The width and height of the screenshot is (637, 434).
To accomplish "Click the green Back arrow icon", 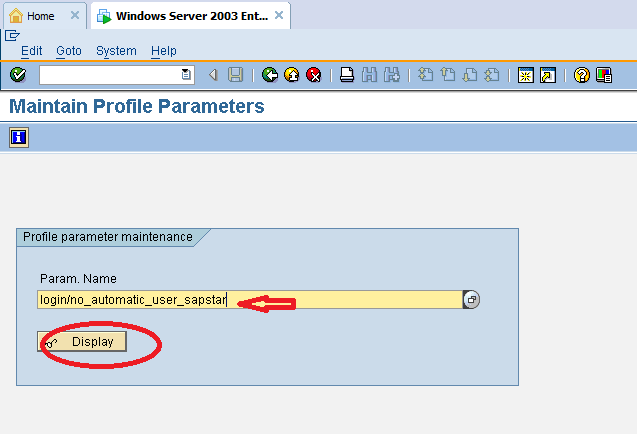I will coord(270,75).
